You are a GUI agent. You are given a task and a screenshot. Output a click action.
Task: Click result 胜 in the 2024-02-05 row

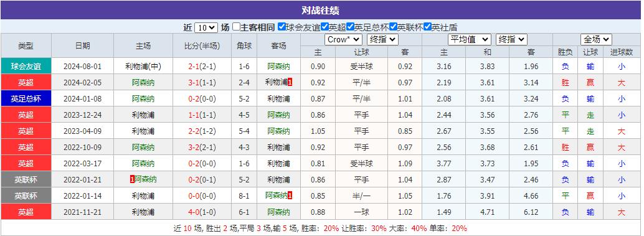point(566,82)
